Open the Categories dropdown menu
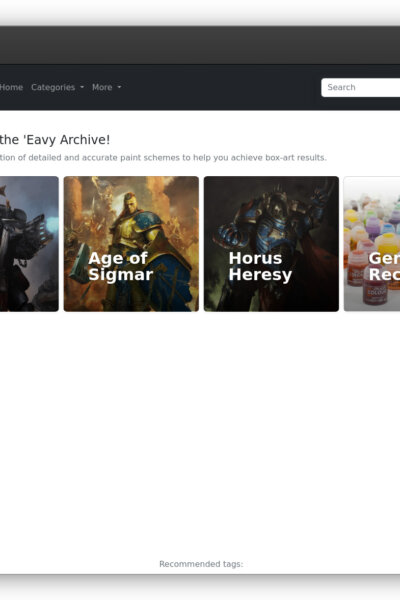The width and height of the screenshot is (400, 600). (x=57, y=87)
